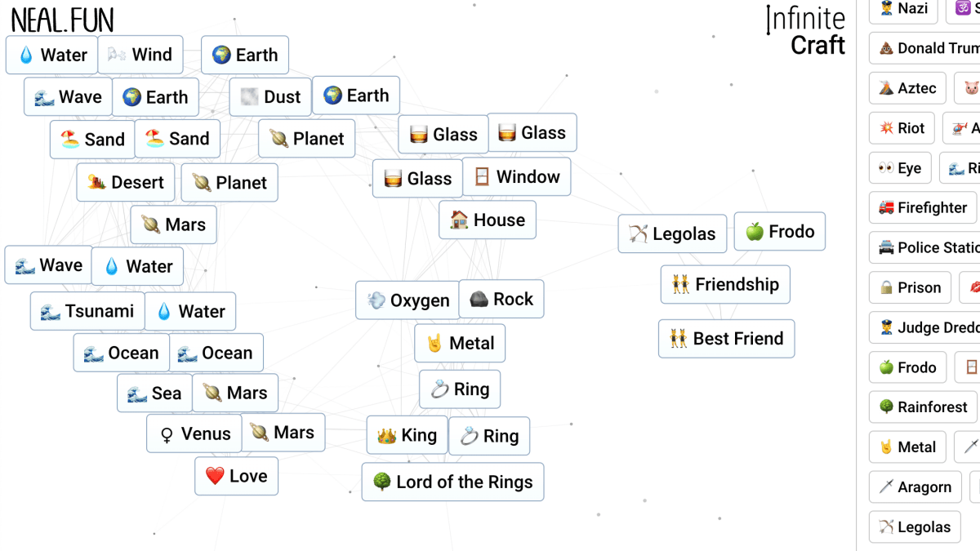
Task: Click the eyes icon in the sidebar
Action: (886, 168)
